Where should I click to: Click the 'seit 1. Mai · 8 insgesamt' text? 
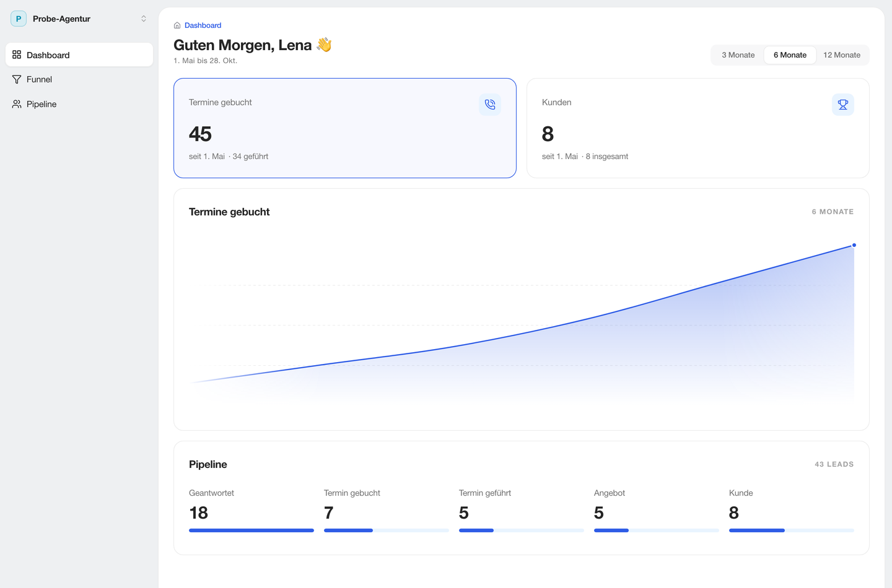pos(585,157)
